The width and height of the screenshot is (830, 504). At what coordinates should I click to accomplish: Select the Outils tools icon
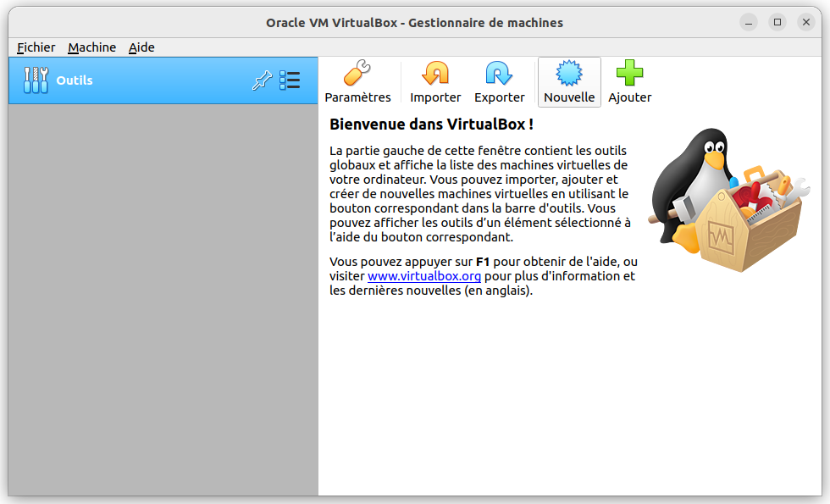(x=36, y=80)
